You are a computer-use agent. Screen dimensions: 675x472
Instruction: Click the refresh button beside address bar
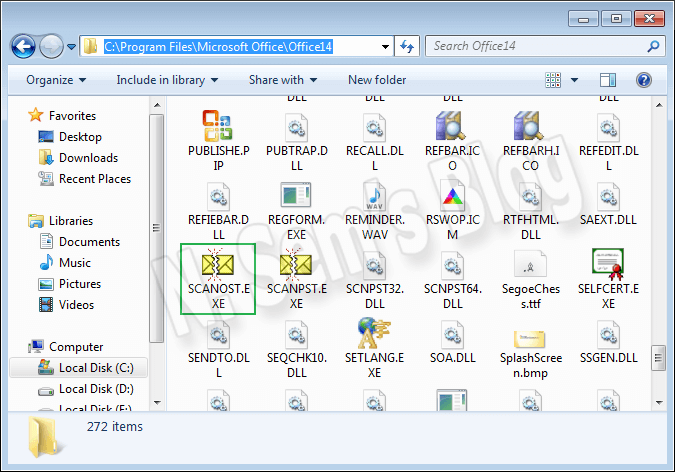[x=407, y=46]
